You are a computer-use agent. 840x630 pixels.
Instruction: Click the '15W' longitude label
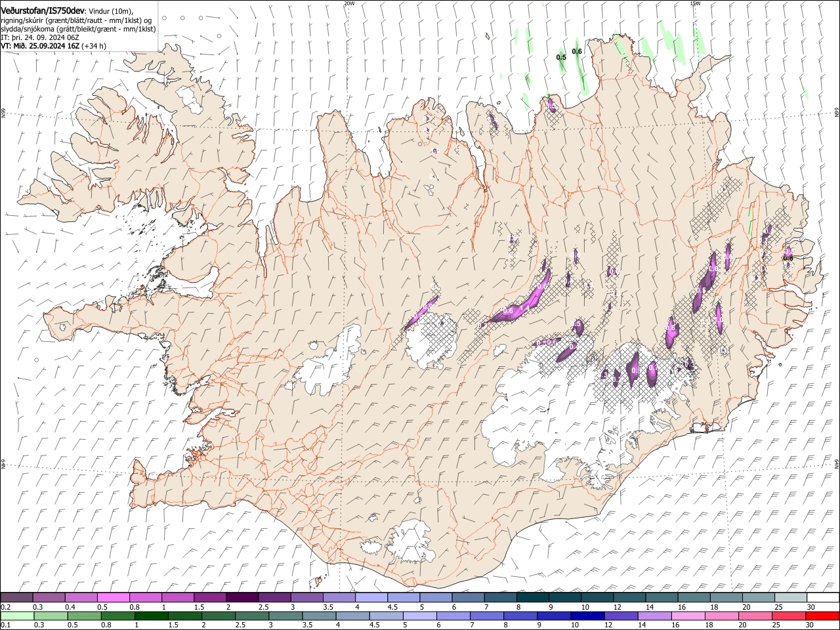click(x=695, y=3)
